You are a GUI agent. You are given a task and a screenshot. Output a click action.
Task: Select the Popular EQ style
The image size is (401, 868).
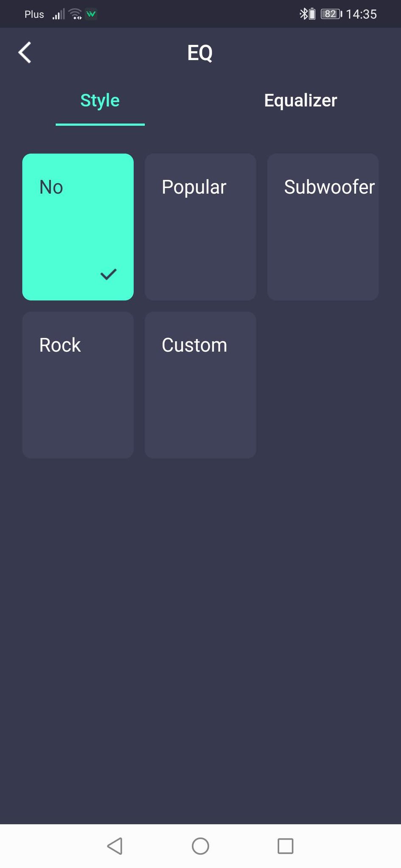point(200,227)
